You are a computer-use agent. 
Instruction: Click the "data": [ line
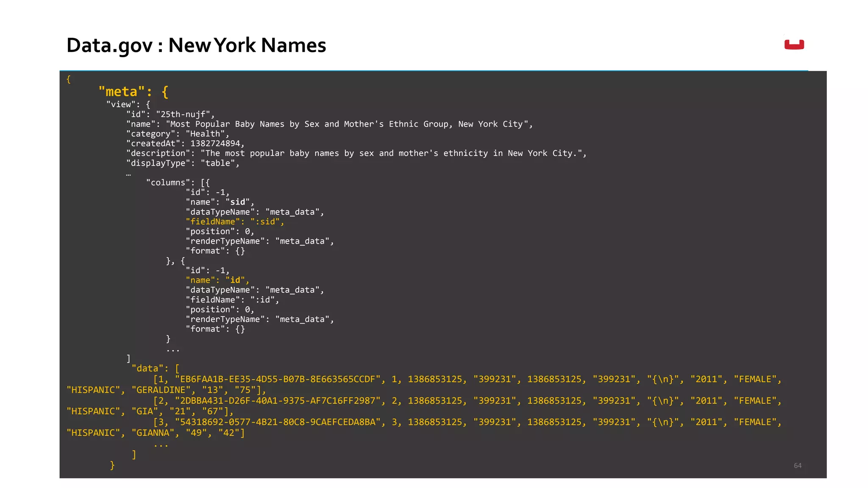156,369
